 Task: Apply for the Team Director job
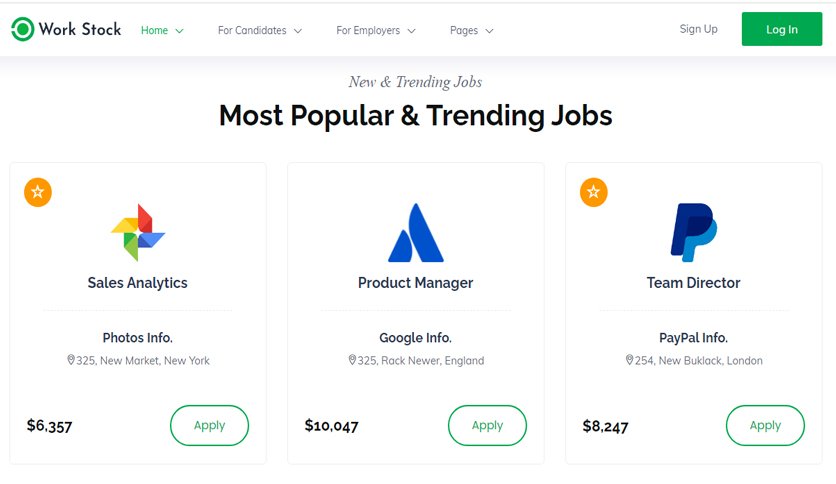[765, 425]
